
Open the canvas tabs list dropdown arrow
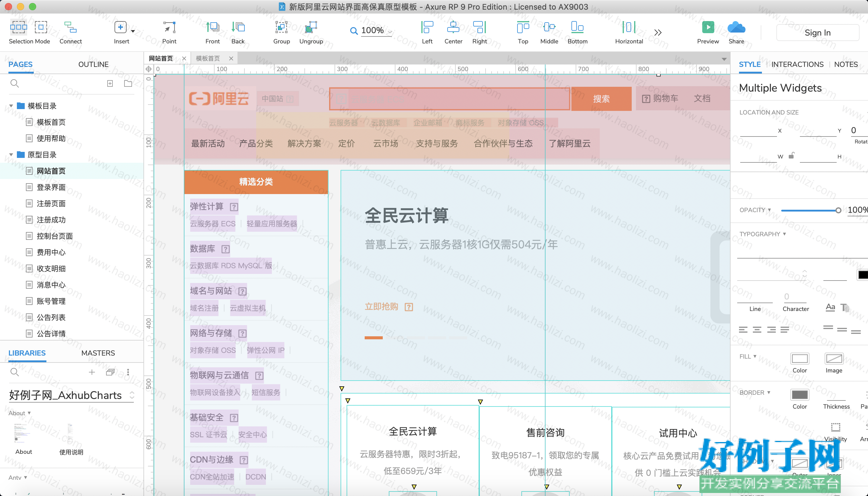click(x=724, y=59)
